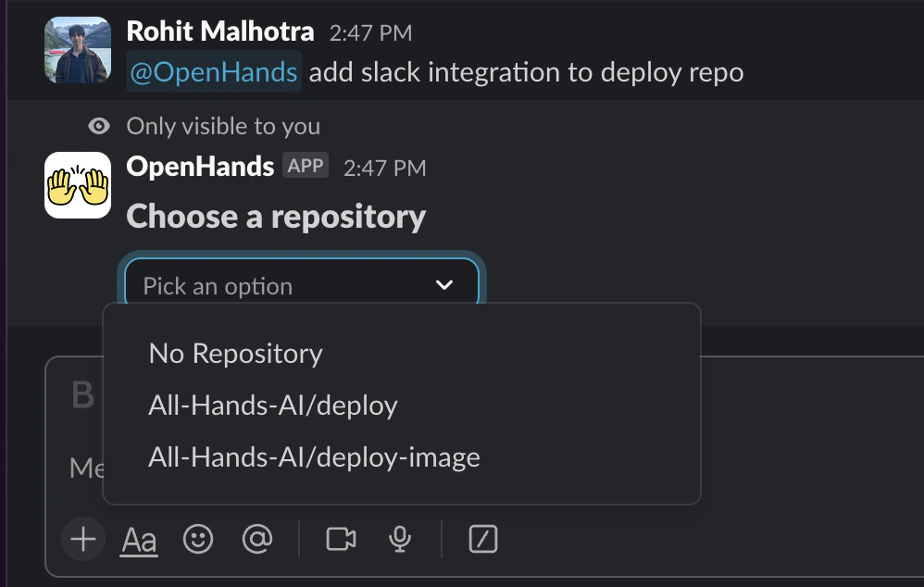This screenshot has width=924, height=587.
Task: Click the 2:47 PM timestamp on Rohit's message
Action: point(371,31)
